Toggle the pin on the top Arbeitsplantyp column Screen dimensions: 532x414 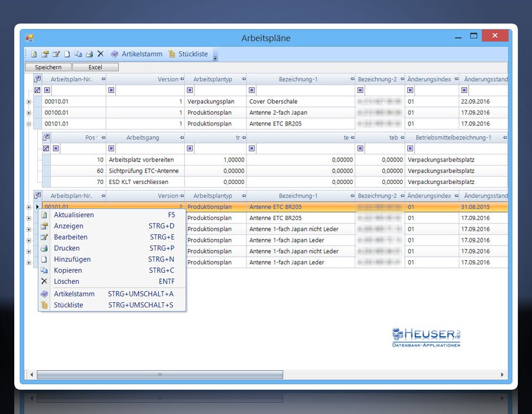click(243, 79)
